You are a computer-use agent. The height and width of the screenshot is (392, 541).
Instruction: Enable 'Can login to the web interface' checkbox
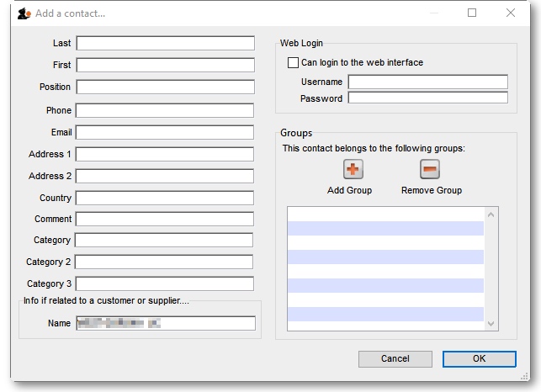pyautogui.click(x=293, y=63)
